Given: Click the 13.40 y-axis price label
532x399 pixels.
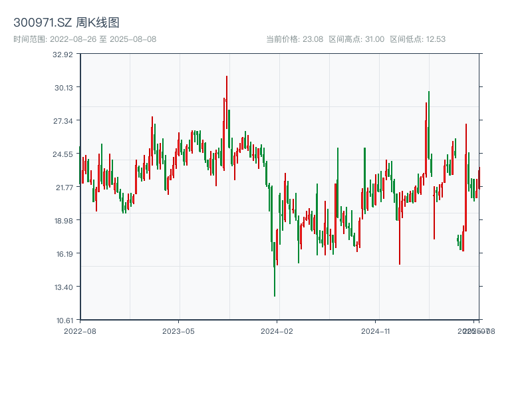Looking at the screenshot, I should point(63,288).
